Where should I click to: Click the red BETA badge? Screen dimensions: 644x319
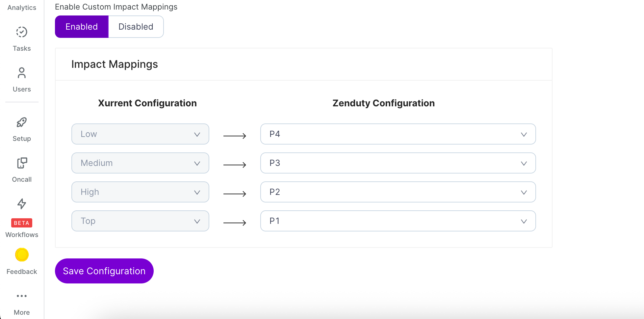(x=22, y=223)
